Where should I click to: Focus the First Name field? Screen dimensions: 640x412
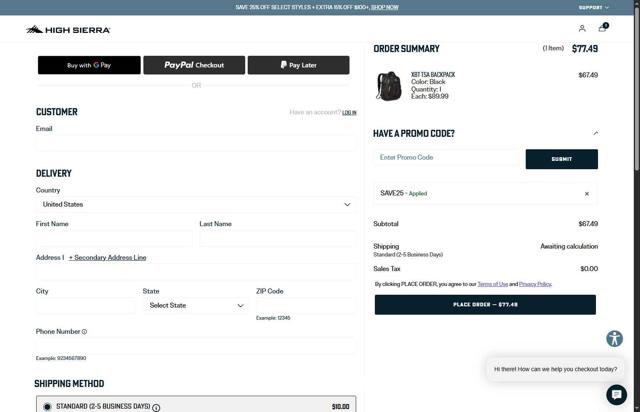pyautogui.click(x=114, y=238)
